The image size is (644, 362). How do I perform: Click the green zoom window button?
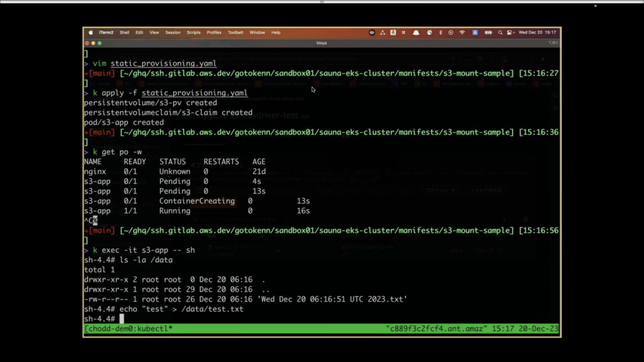(x=100, y=43)
